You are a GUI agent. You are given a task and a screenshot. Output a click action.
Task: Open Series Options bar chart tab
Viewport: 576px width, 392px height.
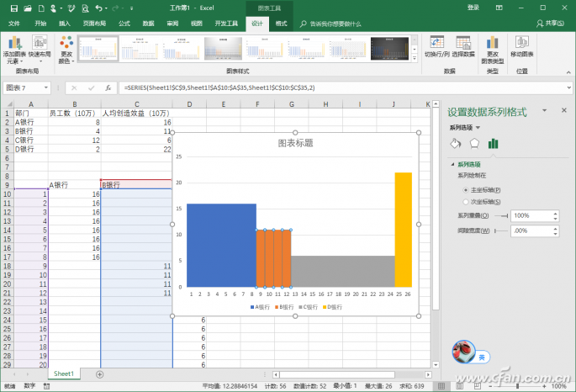click(x=493, y=143)
